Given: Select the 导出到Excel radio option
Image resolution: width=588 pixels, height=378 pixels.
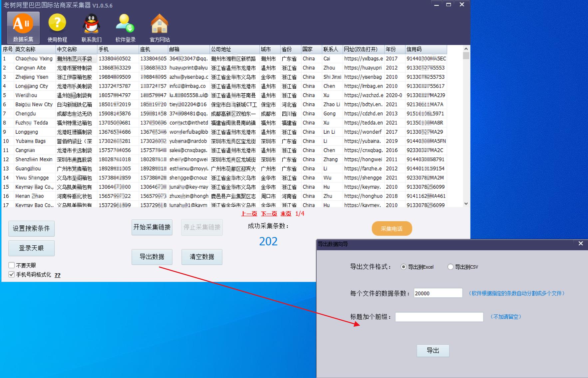Looking at the screenshot, I should click(x=404, y=267).
